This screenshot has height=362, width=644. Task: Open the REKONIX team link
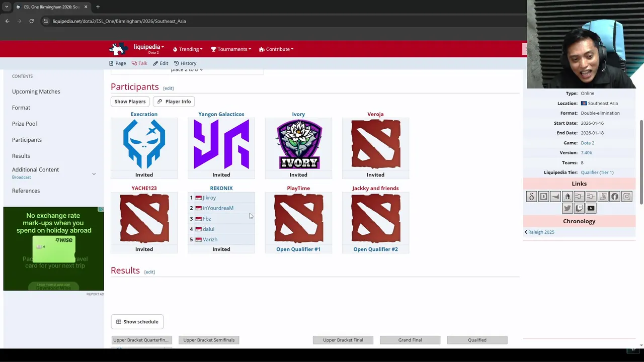[221, 188]
